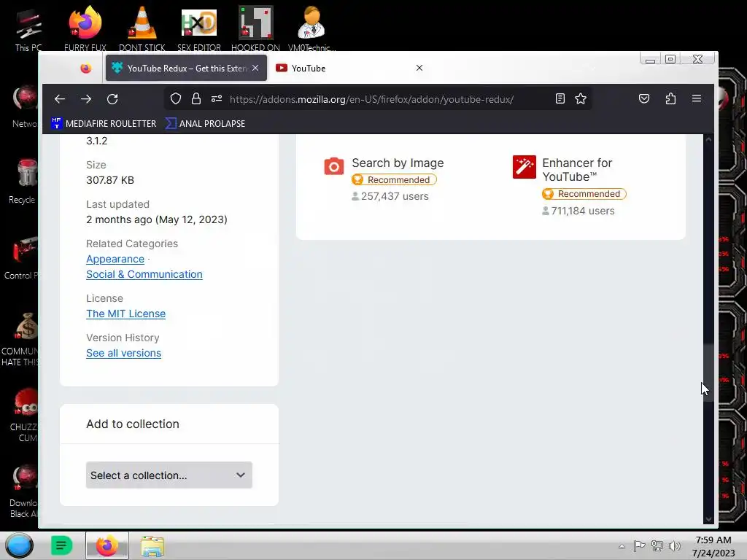Open Search by Image camera icon
The height and width of the screenshot is (560, 747).
(334, 166)
